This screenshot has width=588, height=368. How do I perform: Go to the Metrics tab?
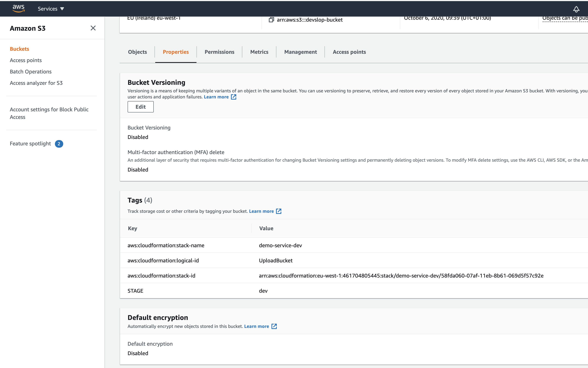(x=259, y=52)
